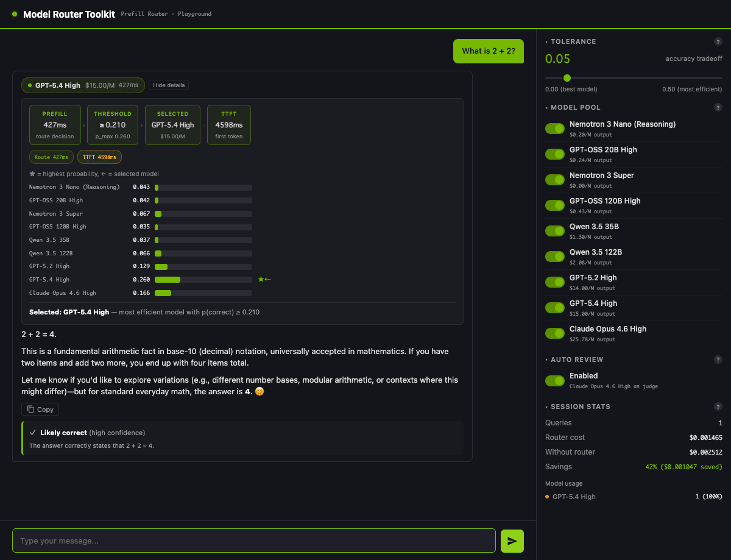Toggle Nemotron 3 Nano (Reasoning) model off

pyautogui.click(x=555, y=129)
